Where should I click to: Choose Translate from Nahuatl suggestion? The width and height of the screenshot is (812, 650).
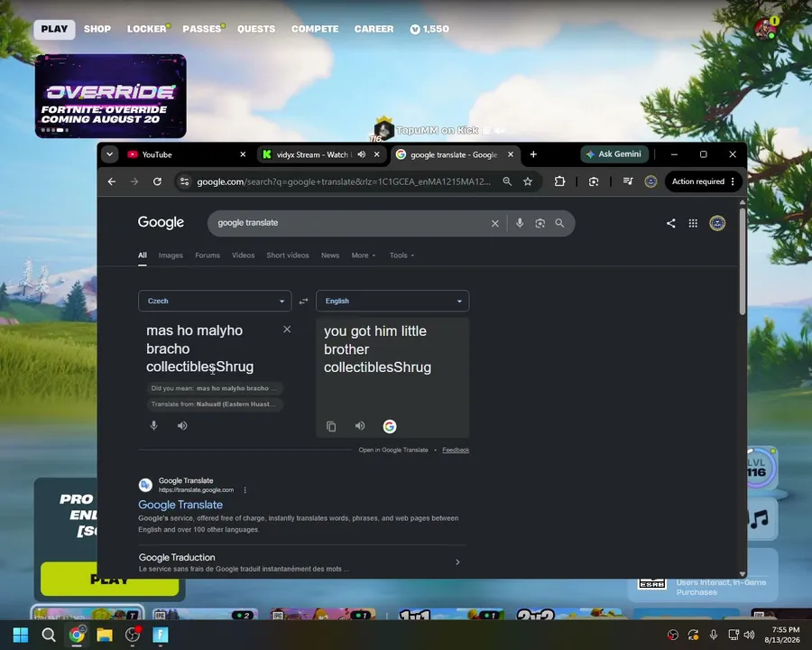click(215, 404)
